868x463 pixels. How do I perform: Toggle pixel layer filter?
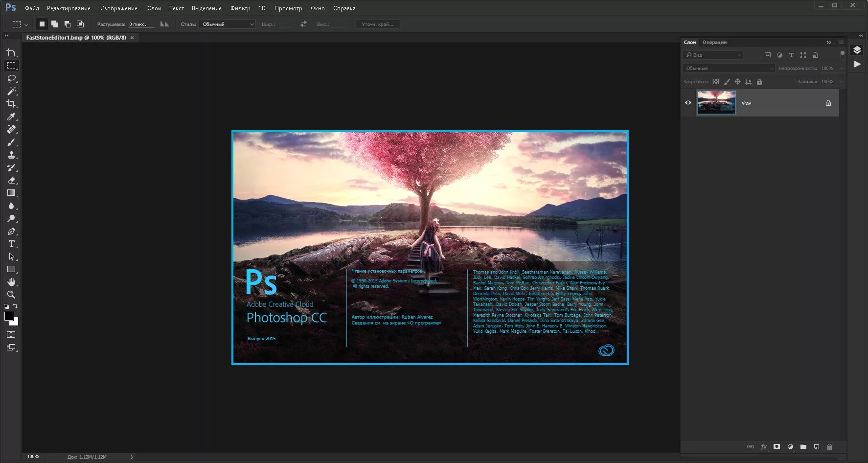coord(768,55)
